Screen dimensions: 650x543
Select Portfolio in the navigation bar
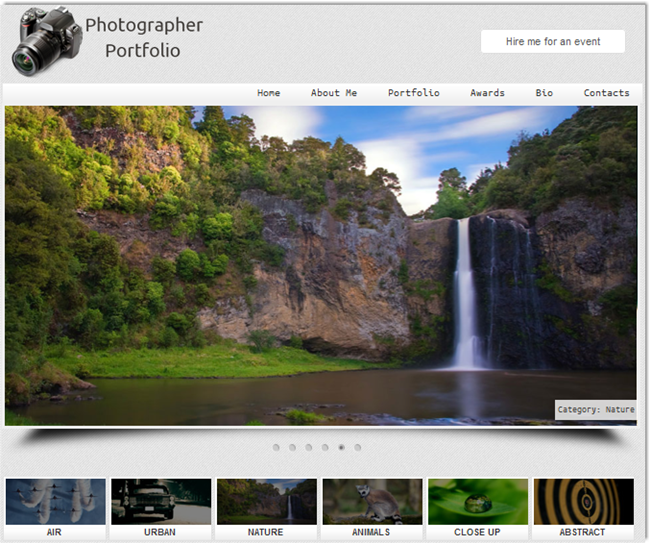(414, 93)
